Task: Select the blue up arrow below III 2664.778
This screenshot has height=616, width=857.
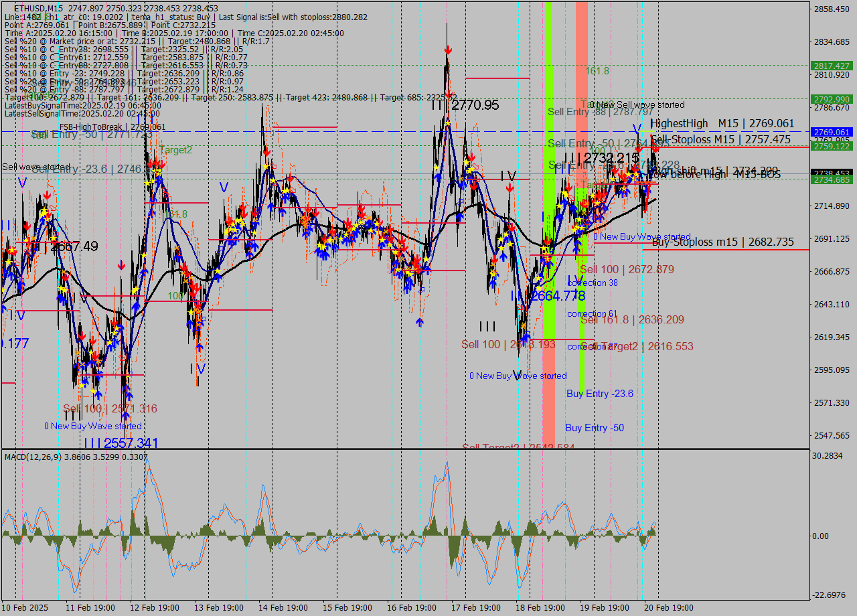Action: pos(526,338)
